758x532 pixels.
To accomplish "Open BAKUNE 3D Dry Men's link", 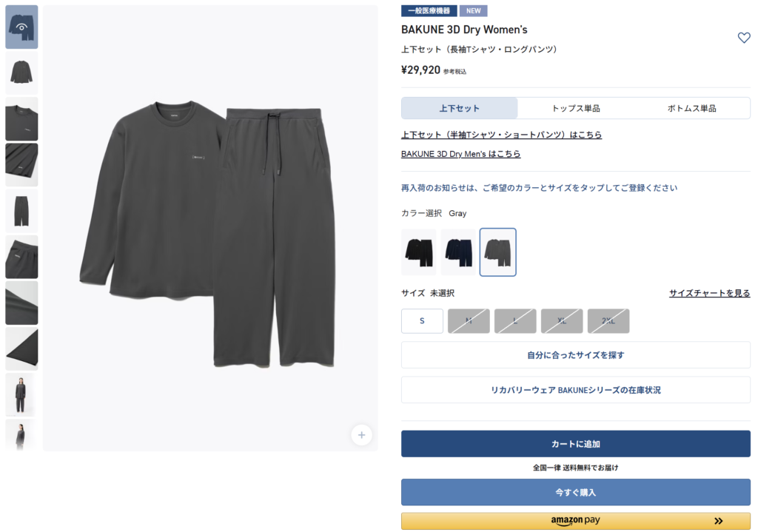I will click(460, 154).
